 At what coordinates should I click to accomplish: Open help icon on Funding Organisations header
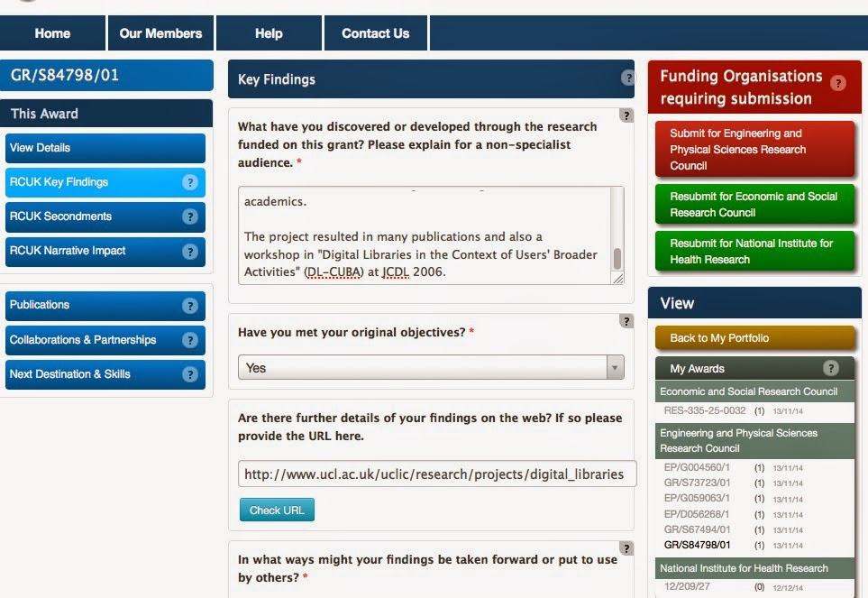click(x=838, y=83)
